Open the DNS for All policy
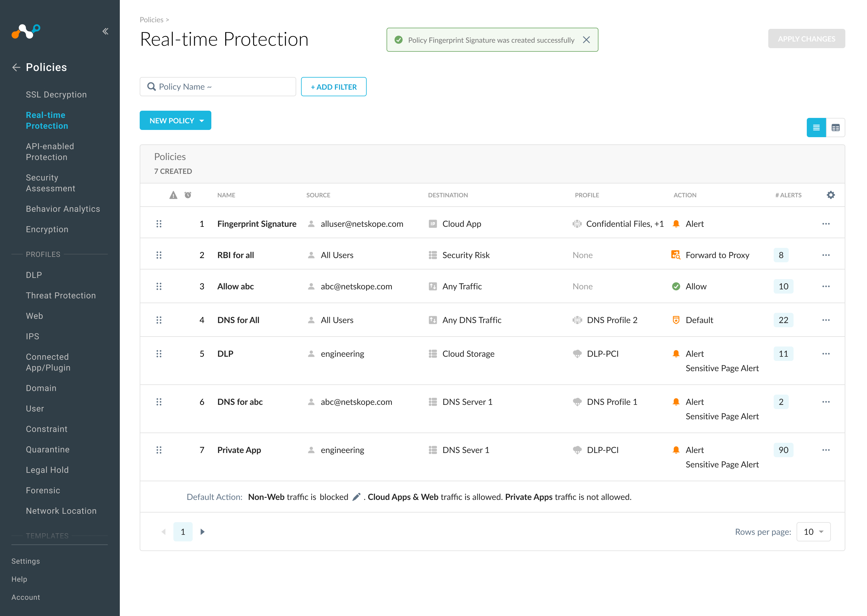The width and height of the screenshot is (867, 616). coord(238,320)
